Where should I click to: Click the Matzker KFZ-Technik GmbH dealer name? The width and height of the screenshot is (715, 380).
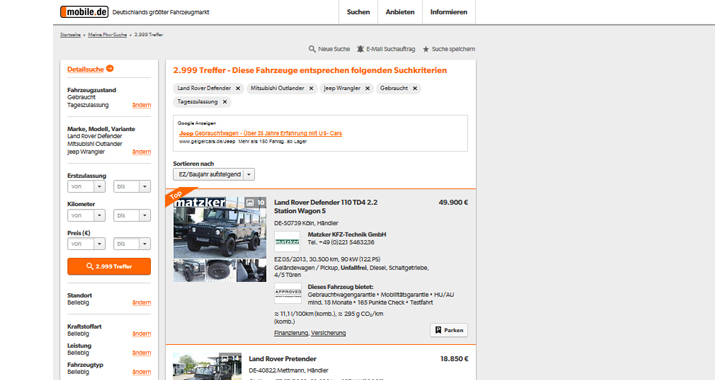(347, 234)
